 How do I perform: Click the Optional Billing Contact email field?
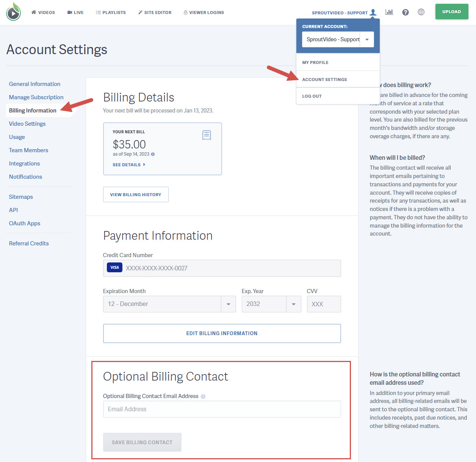click(x=222, y=409)
